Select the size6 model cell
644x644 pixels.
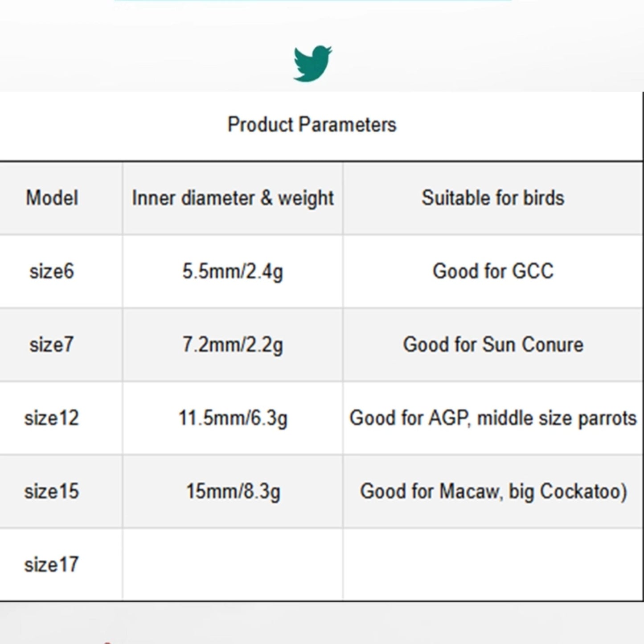pos(52,271)
